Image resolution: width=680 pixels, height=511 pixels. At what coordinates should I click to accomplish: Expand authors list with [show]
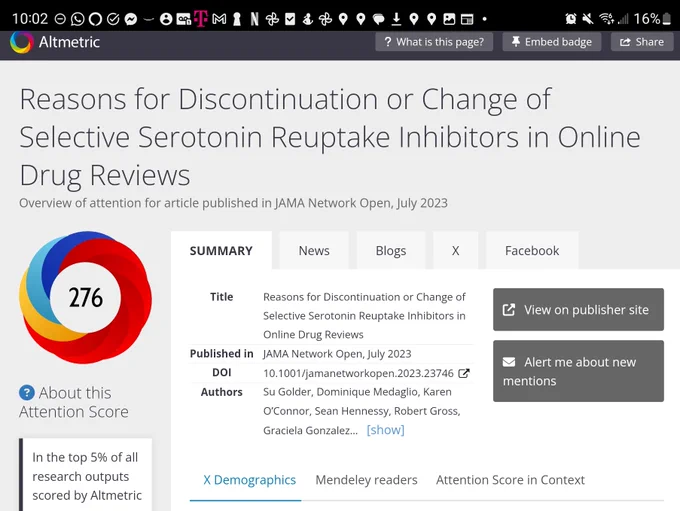(x=385, y=430)
